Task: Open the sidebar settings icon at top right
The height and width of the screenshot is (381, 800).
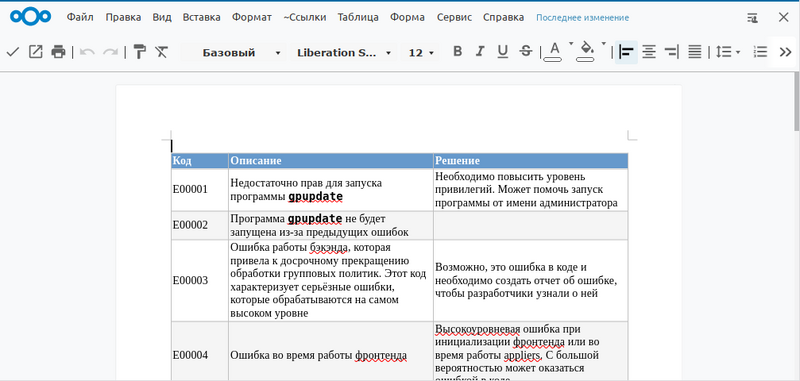Action: click(753, 17)
